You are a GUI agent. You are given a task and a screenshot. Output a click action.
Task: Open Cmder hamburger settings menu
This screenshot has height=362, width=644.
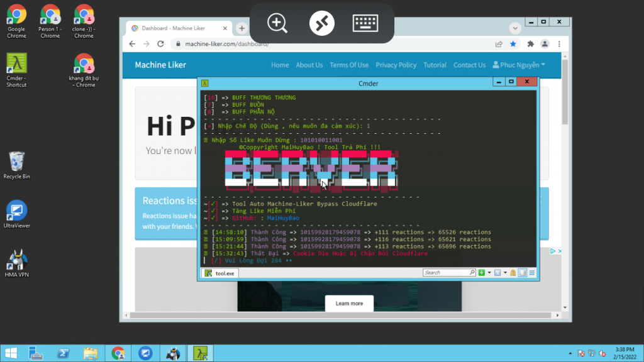tap(532, 273)
